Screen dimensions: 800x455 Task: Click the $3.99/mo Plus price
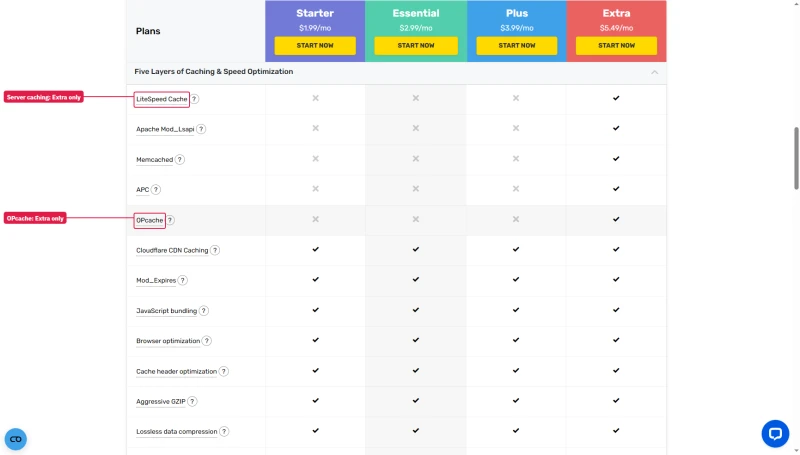tap(517, 28)
